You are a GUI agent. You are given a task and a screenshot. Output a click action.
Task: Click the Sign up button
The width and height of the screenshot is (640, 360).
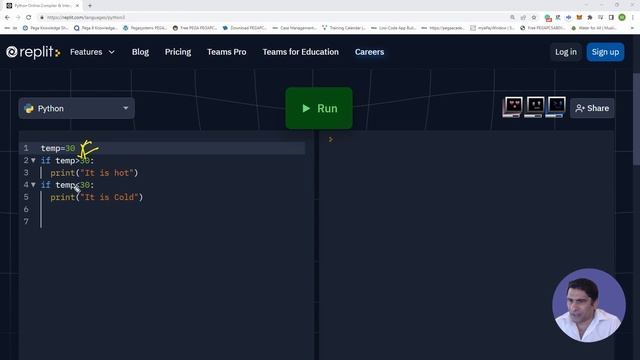[605, 52]
